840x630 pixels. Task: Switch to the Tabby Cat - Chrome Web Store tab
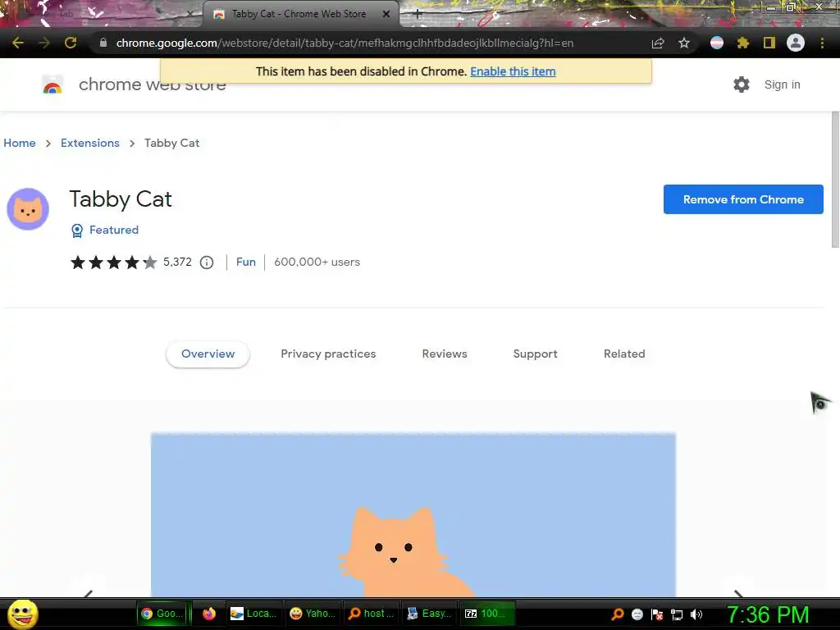(300, 14)
